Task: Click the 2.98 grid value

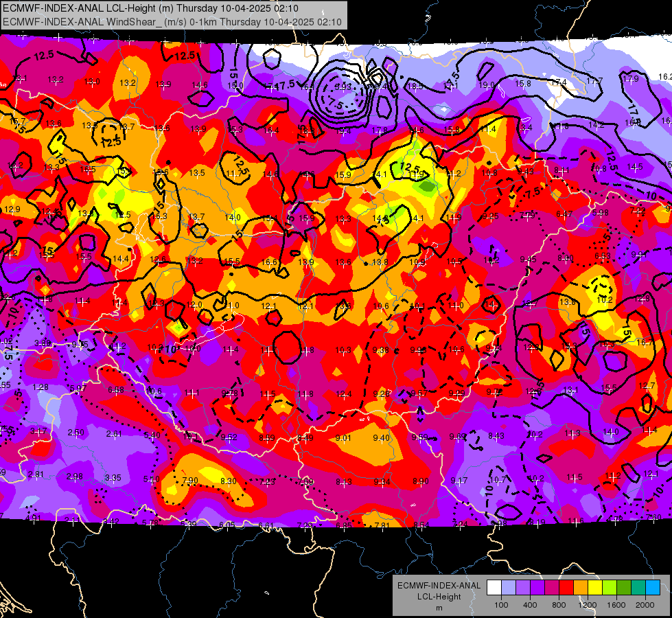Action: (75, 477)
